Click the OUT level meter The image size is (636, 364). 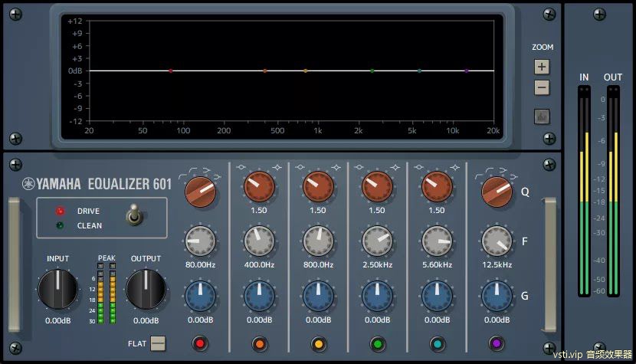click(x=613, y=191)
